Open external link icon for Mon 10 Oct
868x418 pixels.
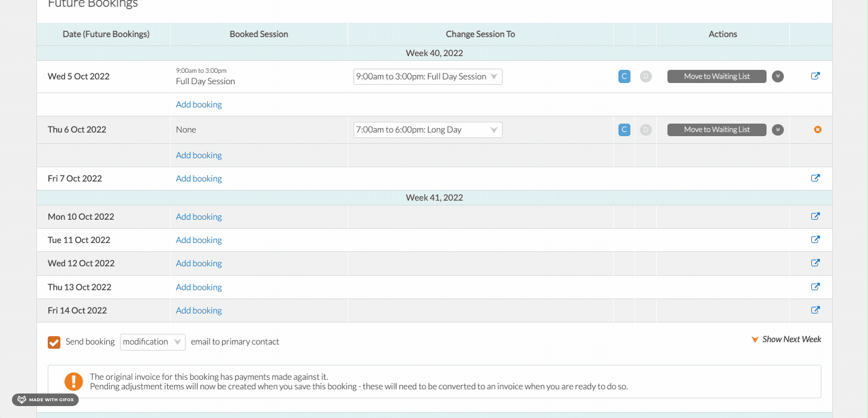pos(816,216)
